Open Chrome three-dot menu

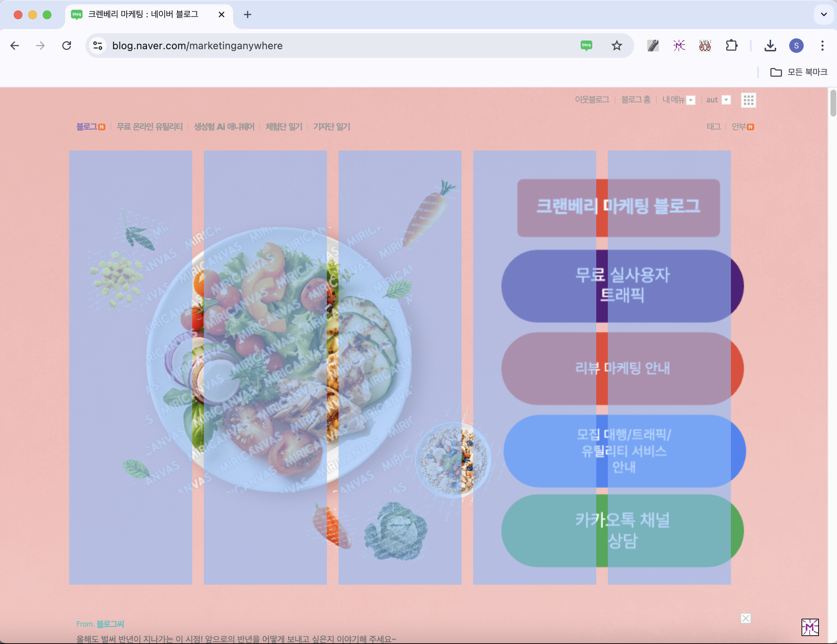822,46
